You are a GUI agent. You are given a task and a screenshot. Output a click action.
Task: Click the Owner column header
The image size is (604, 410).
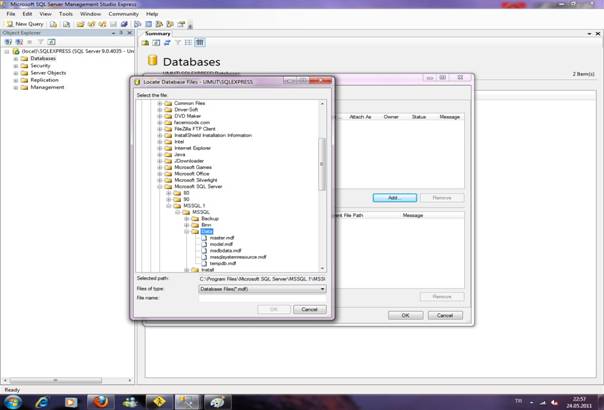391,117
